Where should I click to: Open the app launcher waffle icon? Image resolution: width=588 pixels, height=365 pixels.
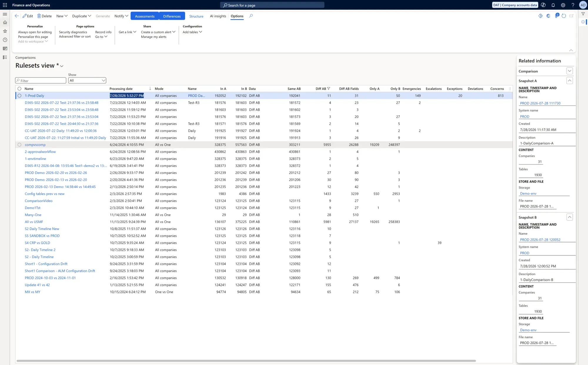[x=5, y=5]
